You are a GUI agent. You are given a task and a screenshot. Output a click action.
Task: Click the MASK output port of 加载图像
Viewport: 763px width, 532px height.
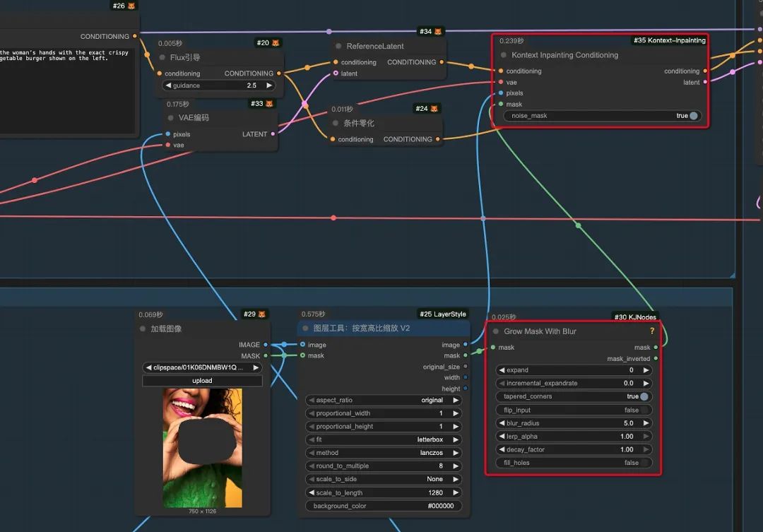coord(266,356)
